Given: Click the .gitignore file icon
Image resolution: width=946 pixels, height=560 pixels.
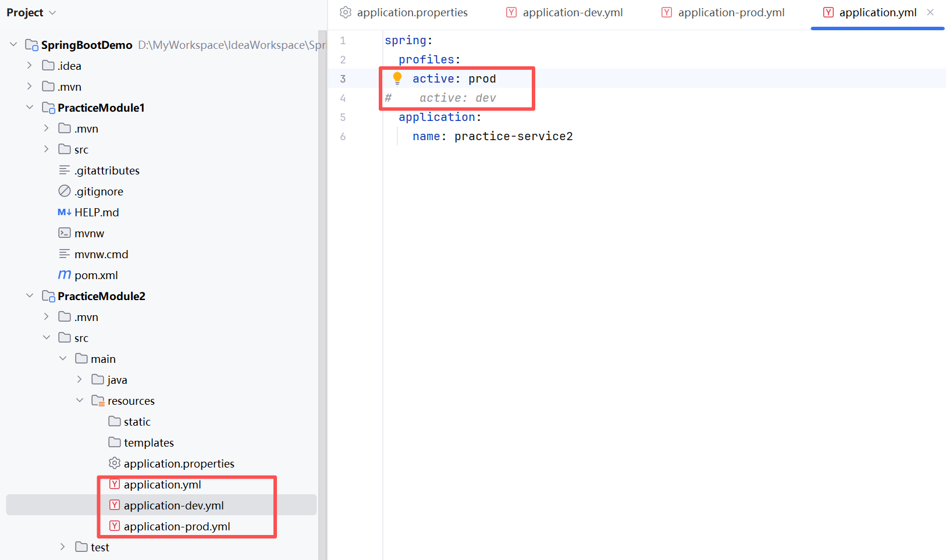Looking at the screenshot, I should (x=65, y=191).
